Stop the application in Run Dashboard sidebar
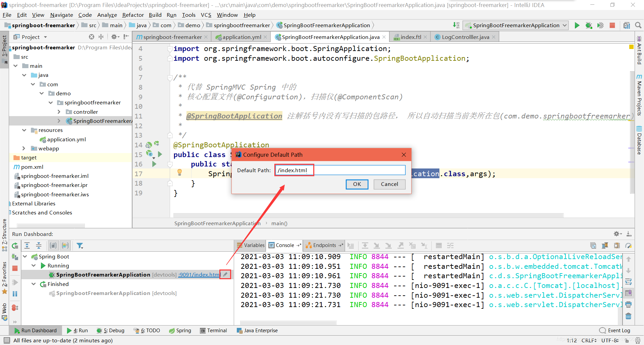 [15, 268]
